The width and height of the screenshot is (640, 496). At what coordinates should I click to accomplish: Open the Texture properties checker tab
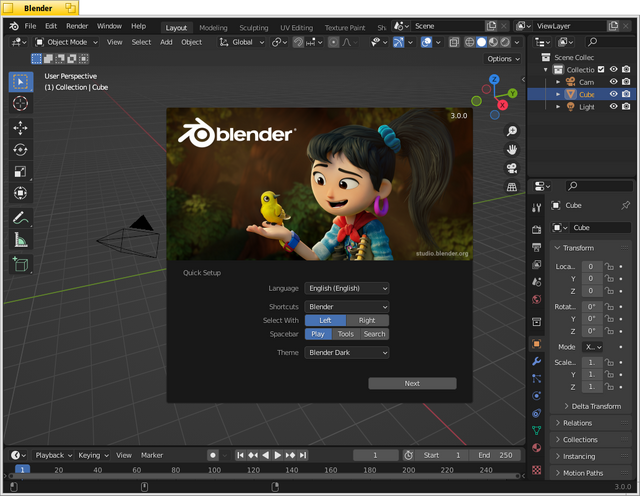tap(537, 470)
